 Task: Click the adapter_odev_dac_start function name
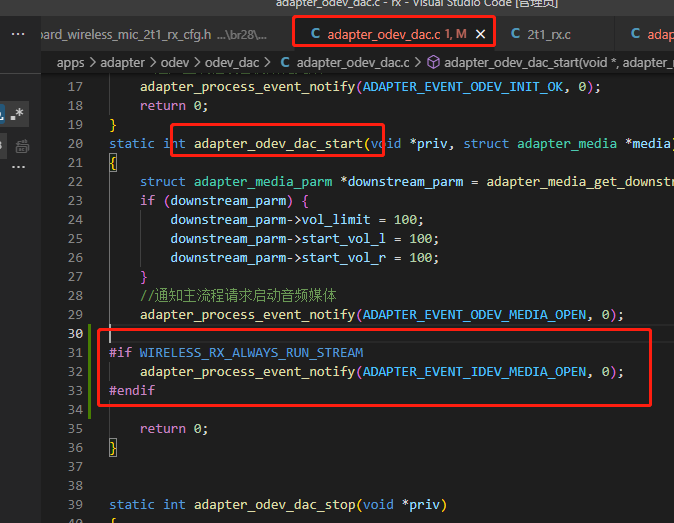(x=278, y=144)
